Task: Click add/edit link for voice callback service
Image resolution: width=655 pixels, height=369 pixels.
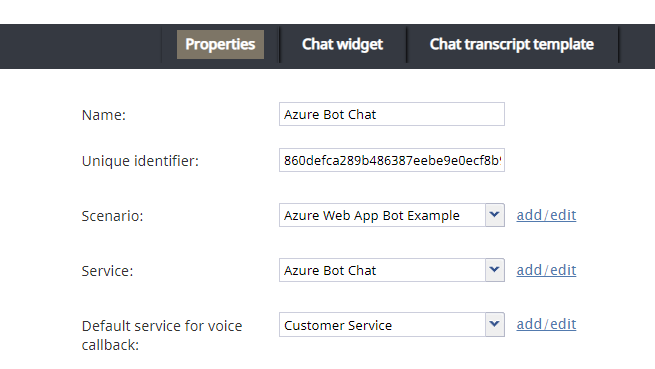Action: (546, 324)
